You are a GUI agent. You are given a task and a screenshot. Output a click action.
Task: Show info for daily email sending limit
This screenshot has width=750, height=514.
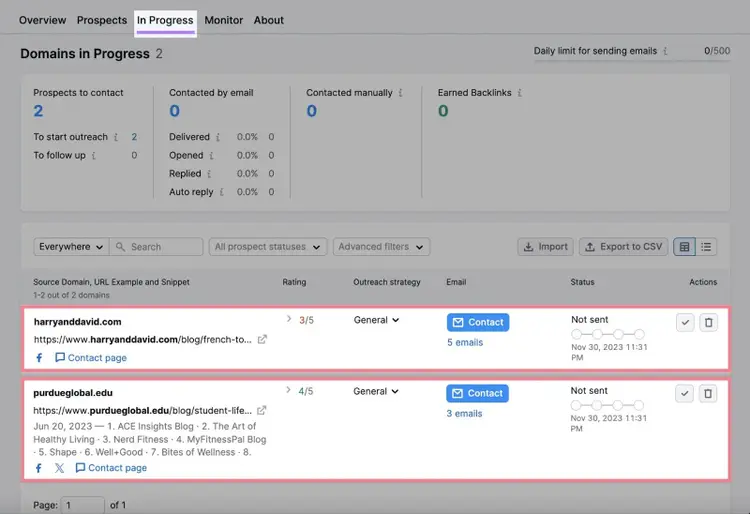tap(665, 51)
